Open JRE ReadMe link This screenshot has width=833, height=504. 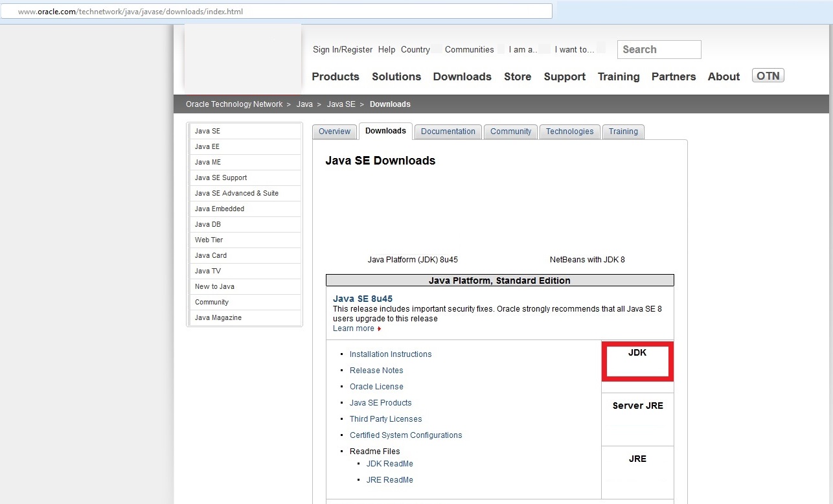point(390,480)
